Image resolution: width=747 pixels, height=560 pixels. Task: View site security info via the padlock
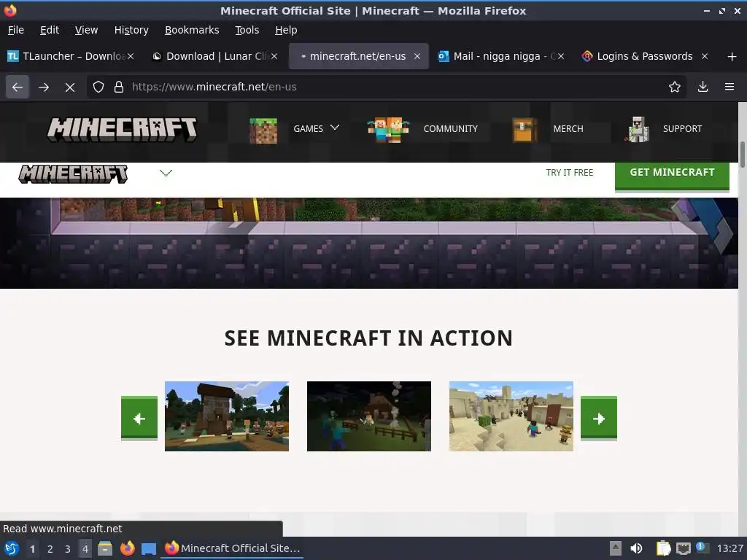click(x=119, y=87)
